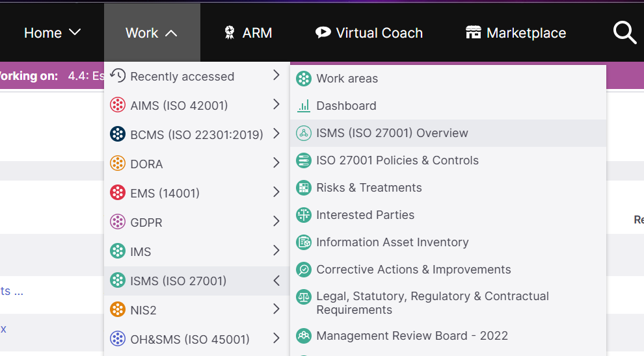The width and height of the screenshot is (644, 356).
Task: Open ISMS (ISO 27001) Overview
Action: click(448, 133)
